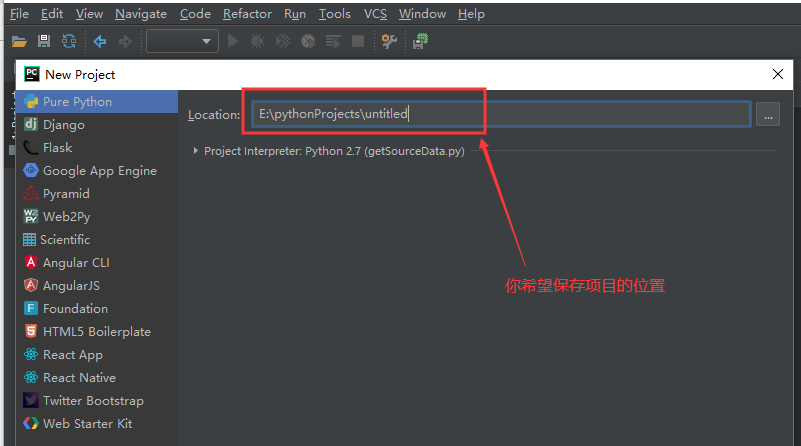This screenshot has height=446, width=801.
Task: Click the Back navigation arrow
Action: [100, 41]
